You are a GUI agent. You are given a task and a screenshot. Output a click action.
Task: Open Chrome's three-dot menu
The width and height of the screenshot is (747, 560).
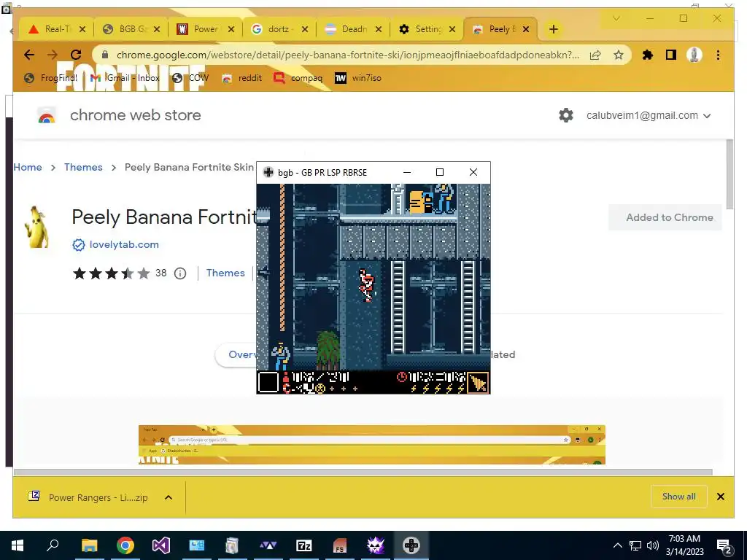[x=718, y=55]
